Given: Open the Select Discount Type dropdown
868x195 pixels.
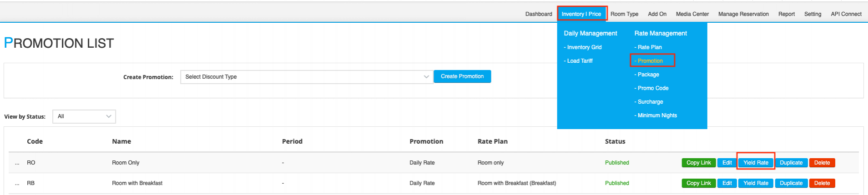Looking at the screenshot, I should coord(306,77).
